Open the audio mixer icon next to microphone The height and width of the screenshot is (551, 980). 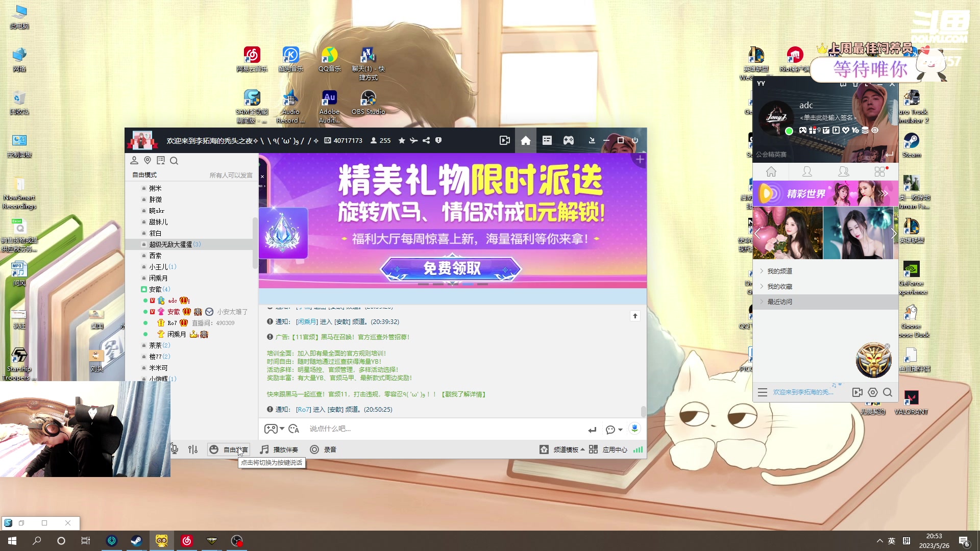193,449
